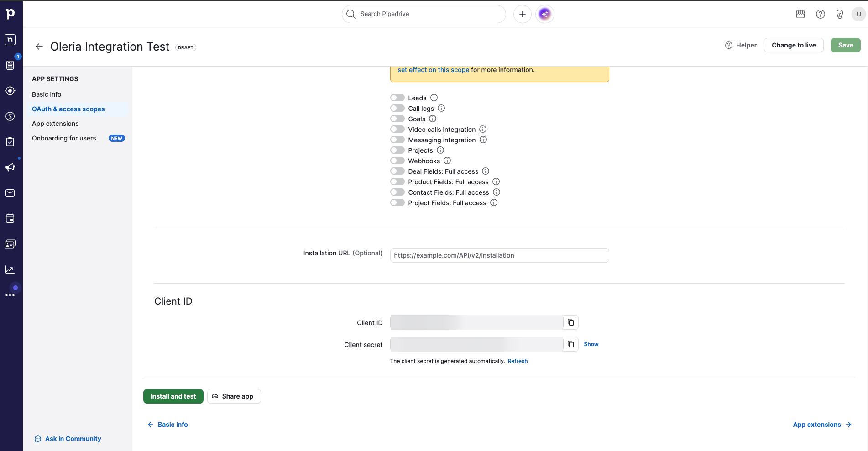Enable Product Fields: Full access toggle
The image size is (868, 451).
(397, 181)
